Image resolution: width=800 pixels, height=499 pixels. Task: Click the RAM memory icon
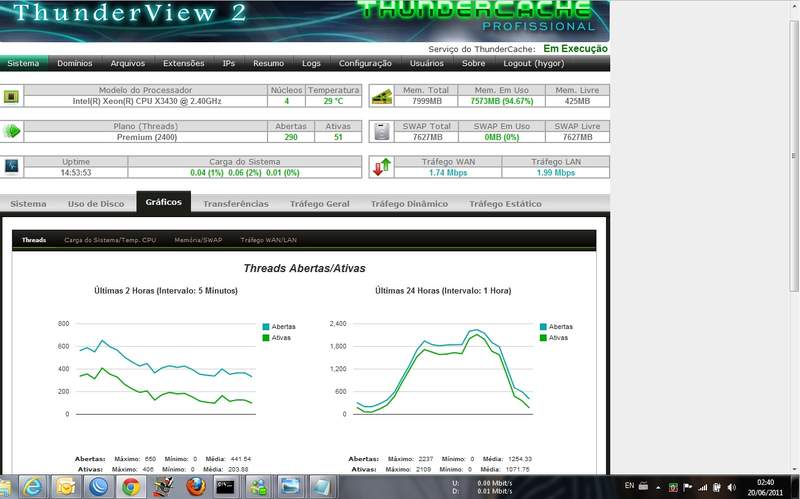point(382,96)
